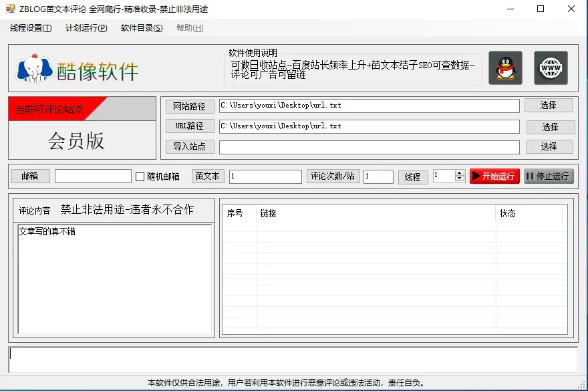Click the 会员版 label

pyautogui.click(x=76, y=141)
